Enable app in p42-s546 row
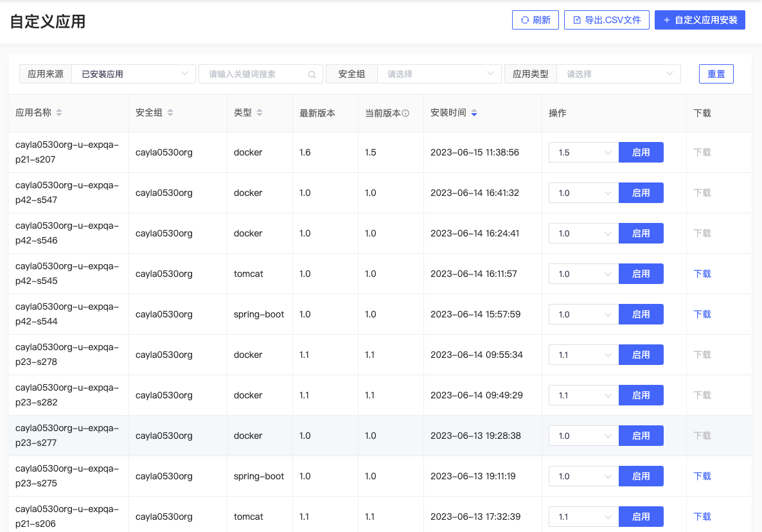This screenshot has width=762, height=532. (x=641, y=233)
